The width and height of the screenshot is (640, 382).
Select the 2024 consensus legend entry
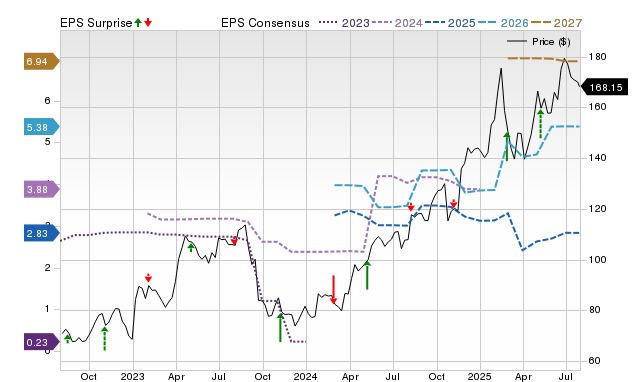point(397,23)
